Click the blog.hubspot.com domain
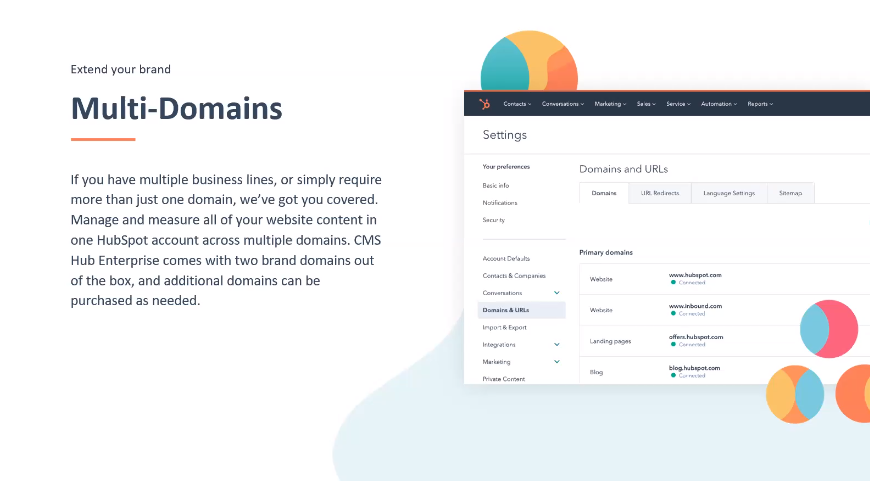870x481 pixels. coord(694,368)
